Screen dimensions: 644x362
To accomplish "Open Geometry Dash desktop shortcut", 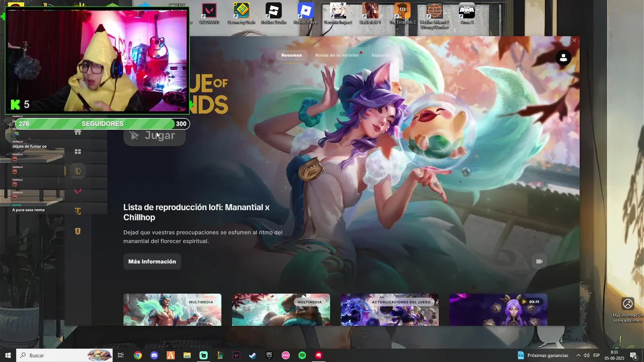I will pos(242,14).
